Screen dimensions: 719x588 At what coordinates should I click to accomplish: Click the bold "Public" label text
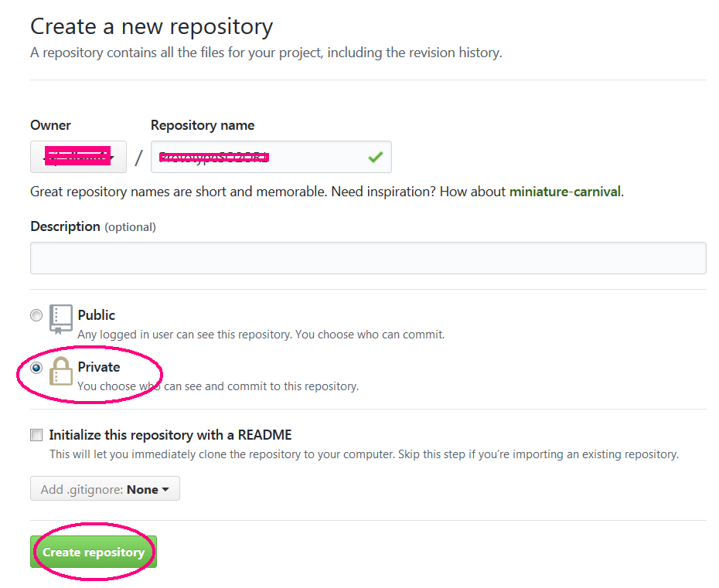97,315
